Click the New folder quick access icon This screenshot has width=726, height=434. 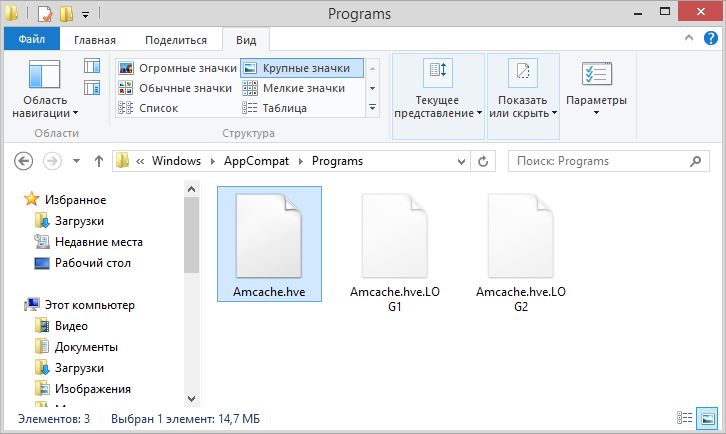(66, 14)
